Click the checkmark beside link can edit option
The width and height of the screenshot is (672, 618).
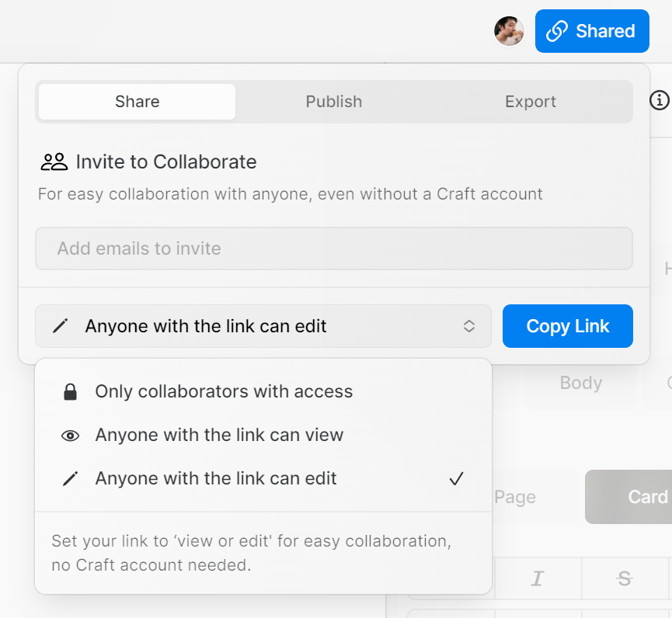coord(456,479)
